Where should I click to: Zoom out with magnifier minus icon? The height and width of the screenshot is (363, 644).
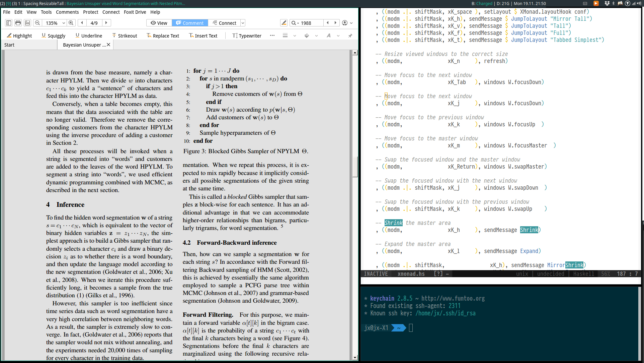point(37,23)
